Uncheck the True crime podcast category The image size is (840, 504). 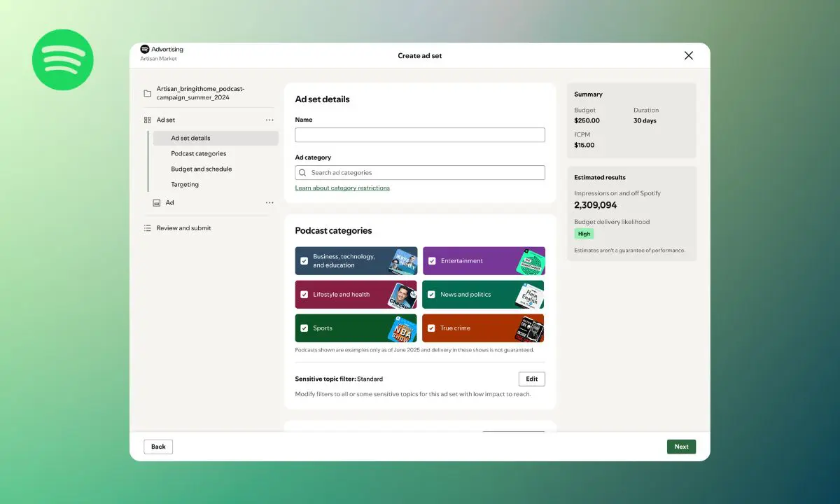432,328
